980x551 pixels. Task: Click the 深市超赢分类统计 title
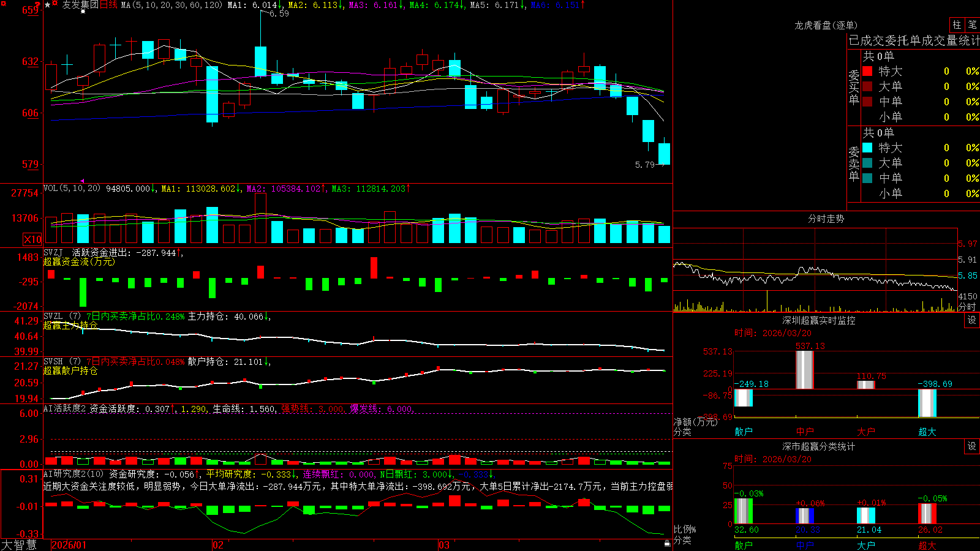click(819, 446)
